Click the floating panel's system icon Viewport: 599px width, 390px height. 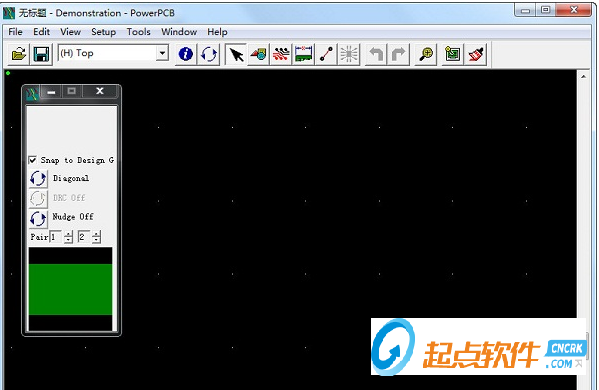[32, 94]
